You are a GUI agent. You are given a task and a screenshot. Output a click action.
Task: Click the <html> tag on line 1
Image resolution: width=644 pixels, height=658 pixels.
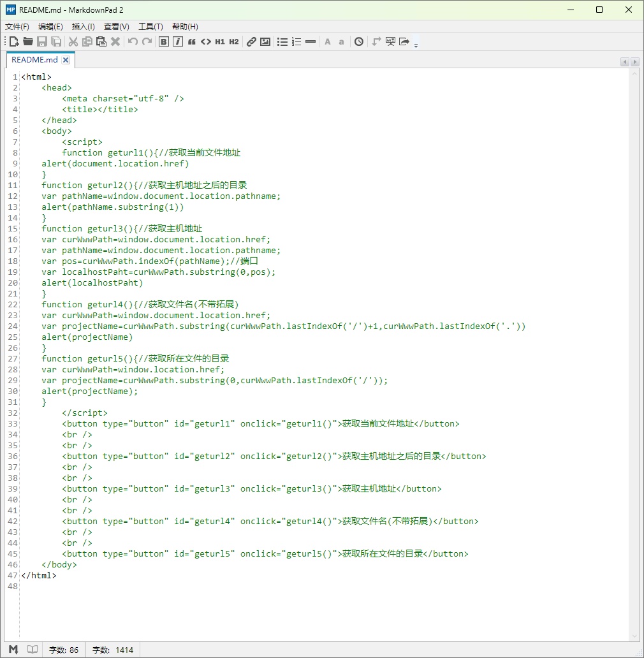36,77
